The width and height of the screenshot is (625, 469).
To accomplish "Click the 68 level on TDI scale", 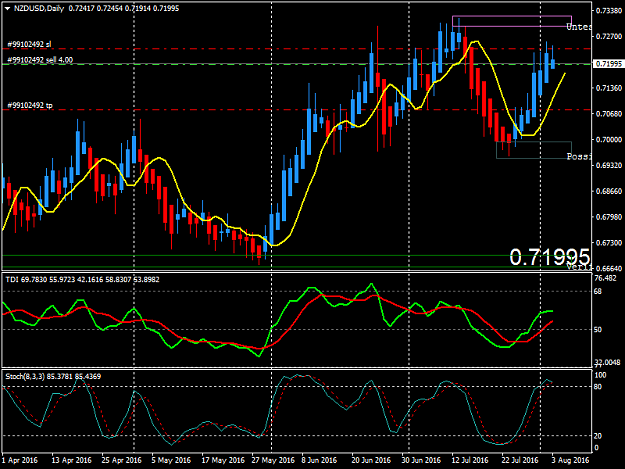I will click(598, 292).
